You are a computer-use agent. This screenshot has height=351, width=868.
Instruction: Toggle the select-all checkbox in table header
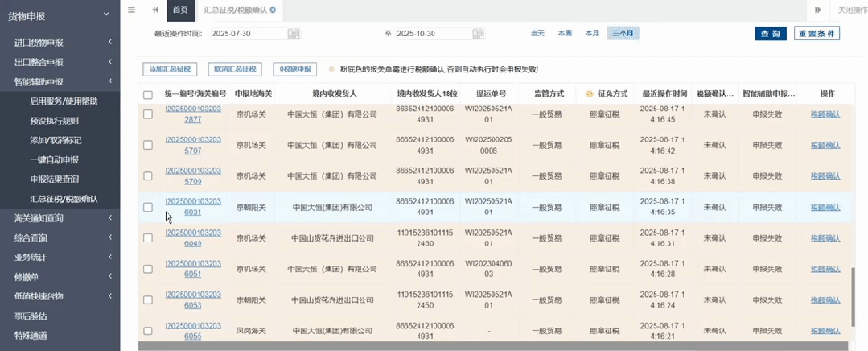[148, 94]
